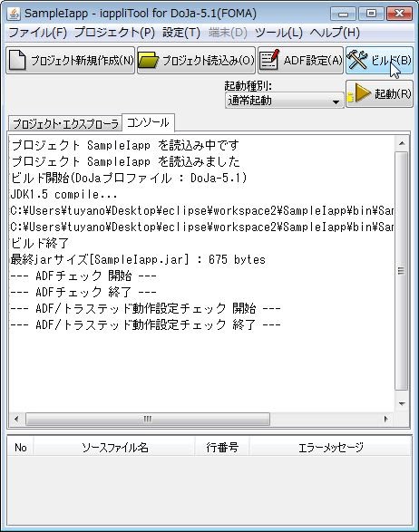
Task: Click the new project document icon
Action: tap(17, 60)
